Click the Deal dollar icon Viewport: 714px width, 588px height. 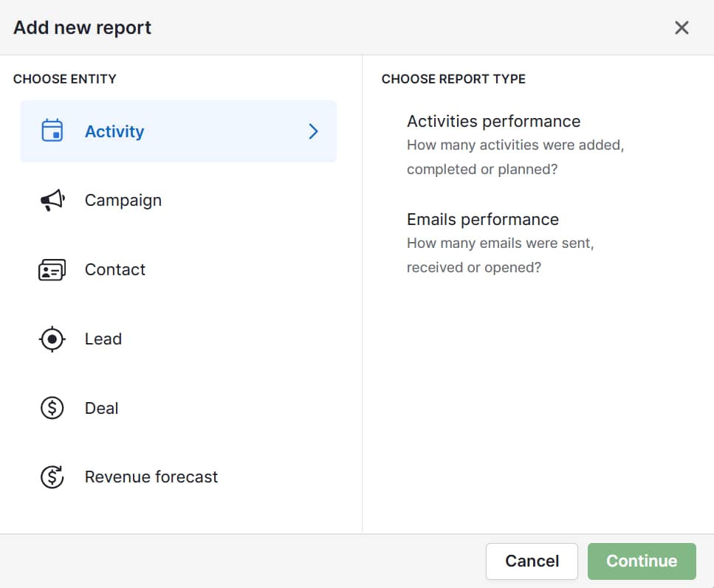52,408
